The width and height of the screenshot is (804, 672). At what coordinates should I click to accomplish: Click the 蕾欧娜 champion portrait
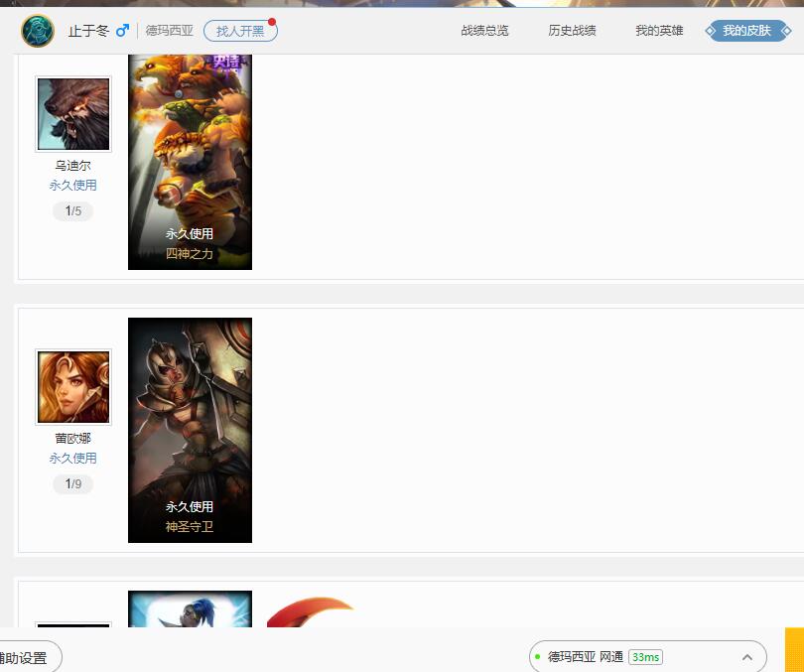pyautogui.click(x=73, y=387)
